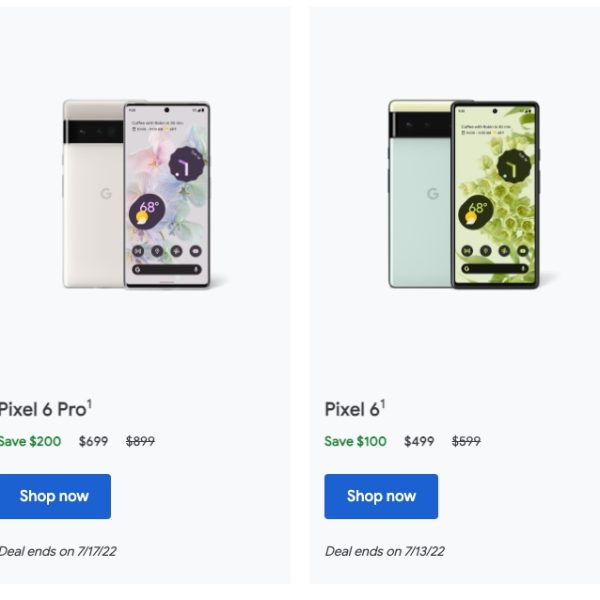This screenshot has height=600, width=600.
Task: Open the Pixel 6 Pro product title
Action: tap(42, 408)
